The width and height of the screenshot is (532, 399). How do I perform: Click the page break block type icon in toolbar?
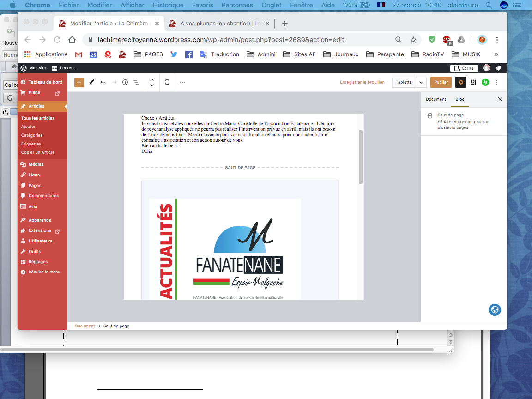point(167,82)
